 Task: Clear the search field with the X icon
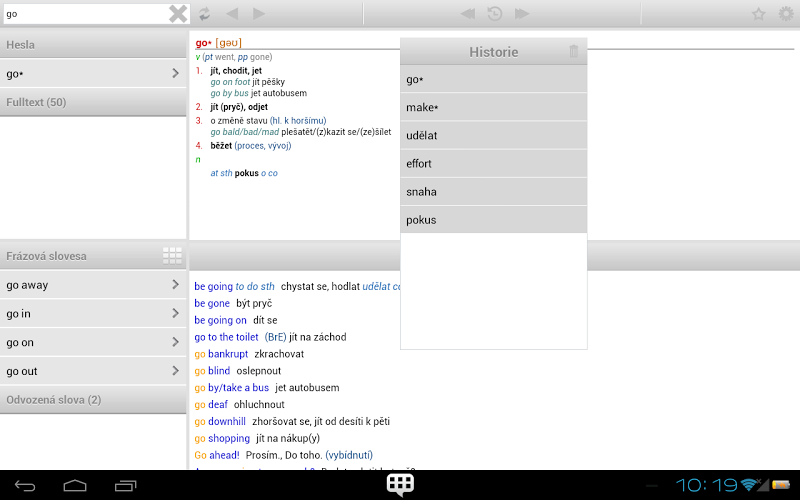pyautogui.click(x=178, y=14)
